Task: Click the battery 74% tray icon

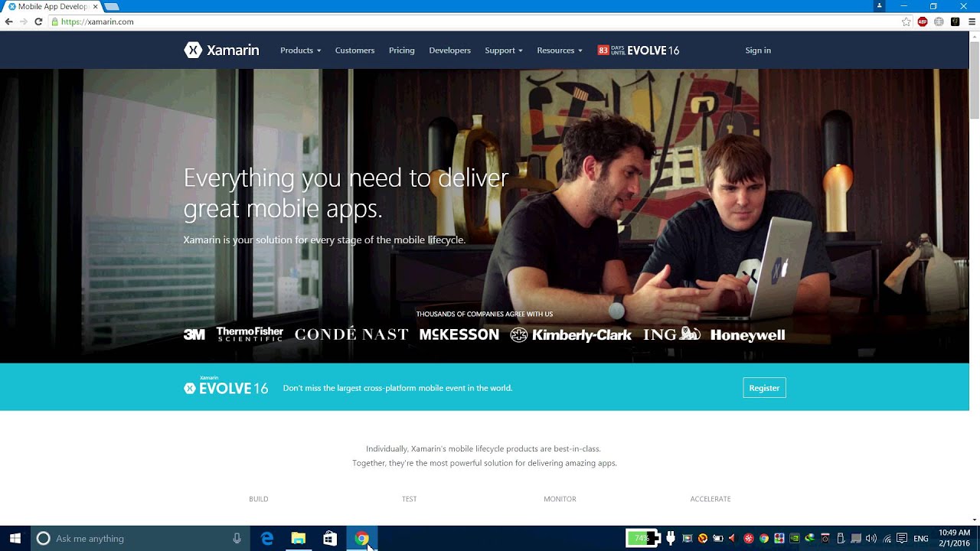Action: pyautogui.click(x=643, y=539)
